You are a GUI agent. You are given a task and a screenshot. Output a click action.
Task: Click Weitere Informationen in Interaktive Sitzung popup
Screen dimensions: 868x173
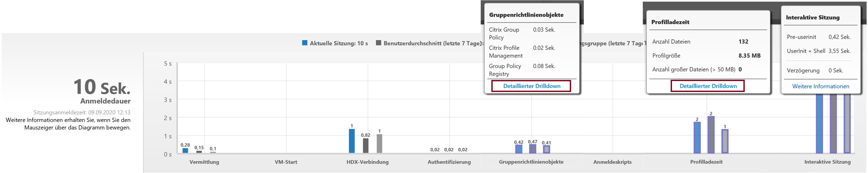(820, 86)
